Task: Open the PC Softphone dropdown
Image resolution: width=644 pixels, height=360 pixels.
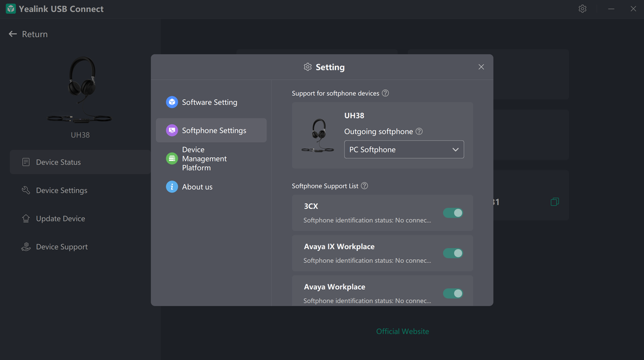Action: pos(404,149)
